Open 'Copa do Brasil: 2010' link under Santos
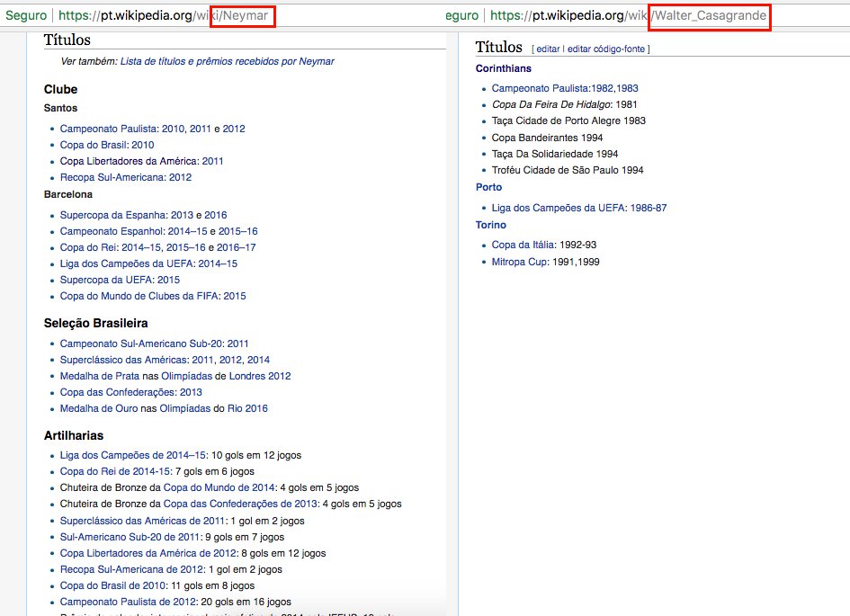Image resolution: width=850 pixels, height=616 pixels. [107, 145]
